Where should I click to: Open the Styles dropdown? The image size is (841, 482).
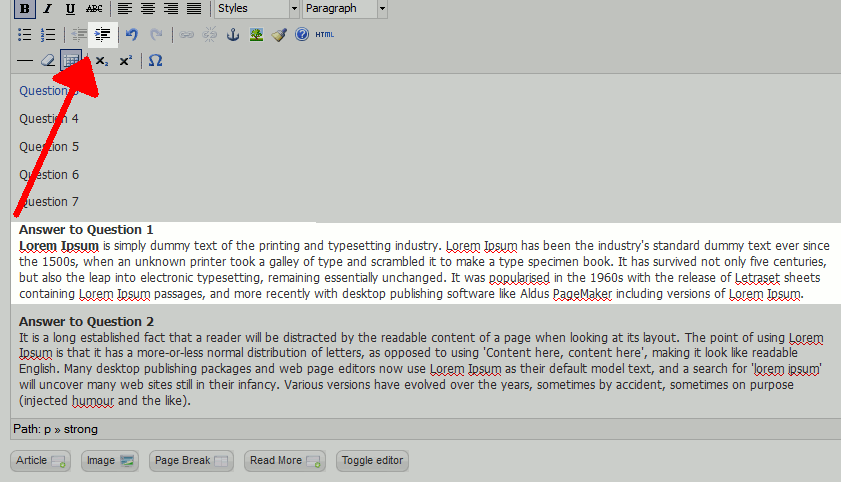[256, 8]
